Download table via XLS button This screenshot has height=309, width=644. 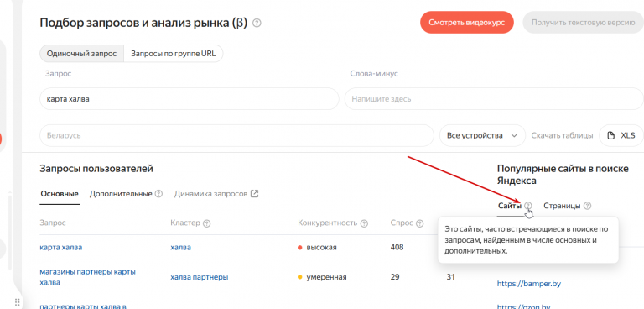(621, 135)
